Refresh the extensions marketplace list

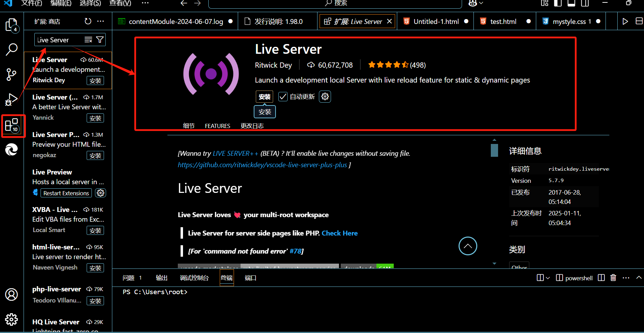click(88, 22)
